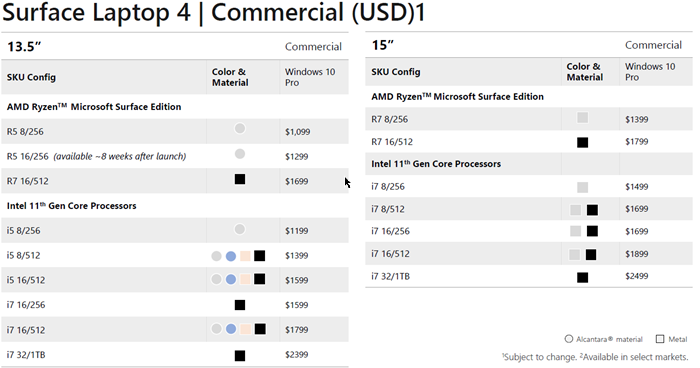700x368 pixels.
Task: Click the 15-inch Intel 11th Gen Core Processors heading
Action: click(436, 164)
